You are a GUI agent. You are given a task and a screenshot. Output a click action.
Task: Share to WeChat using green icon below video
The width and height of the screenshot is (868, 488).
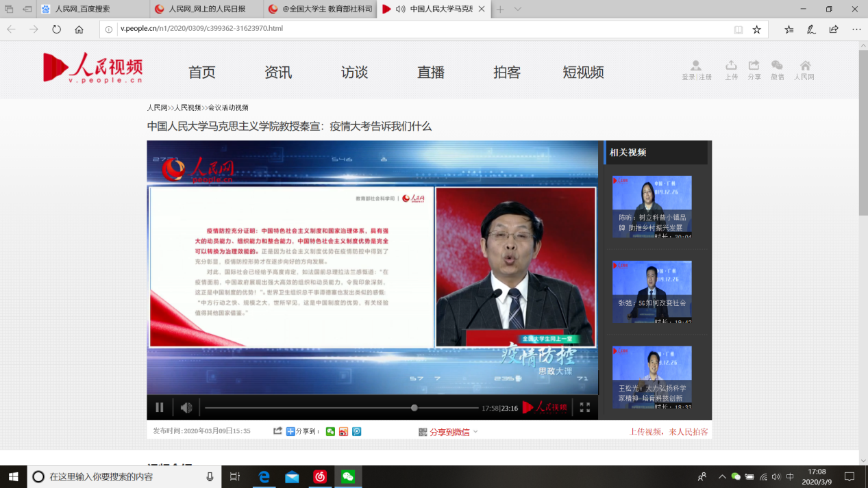tap(330, 431)
